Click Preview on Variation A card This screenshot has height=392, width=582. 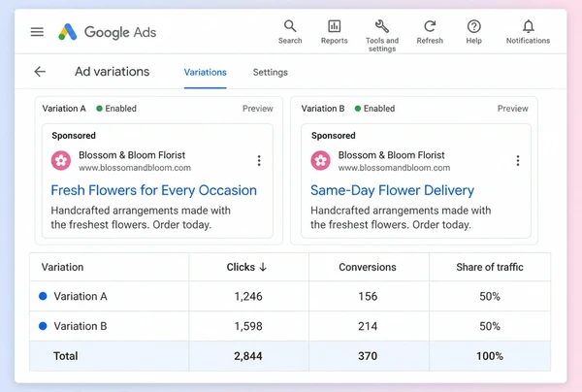[258, 109]
